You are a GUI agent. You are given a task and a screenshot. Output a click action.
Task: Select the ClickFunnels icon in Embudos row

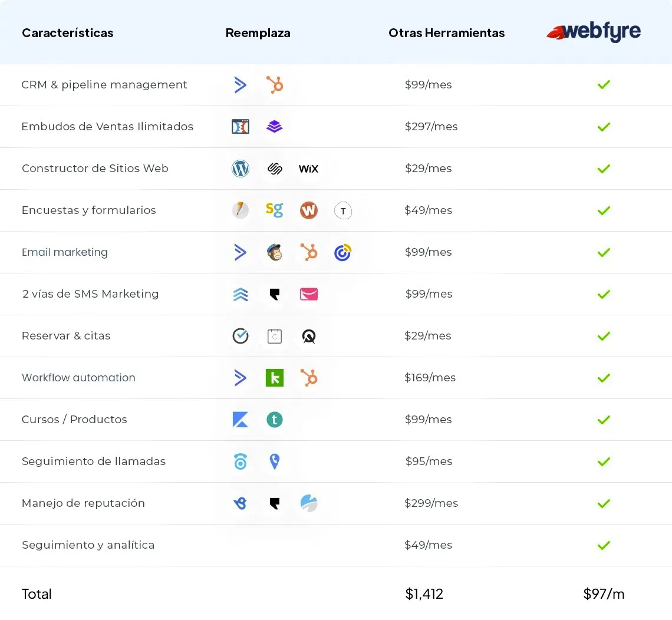pyautogui.click(x=241, y=127)
